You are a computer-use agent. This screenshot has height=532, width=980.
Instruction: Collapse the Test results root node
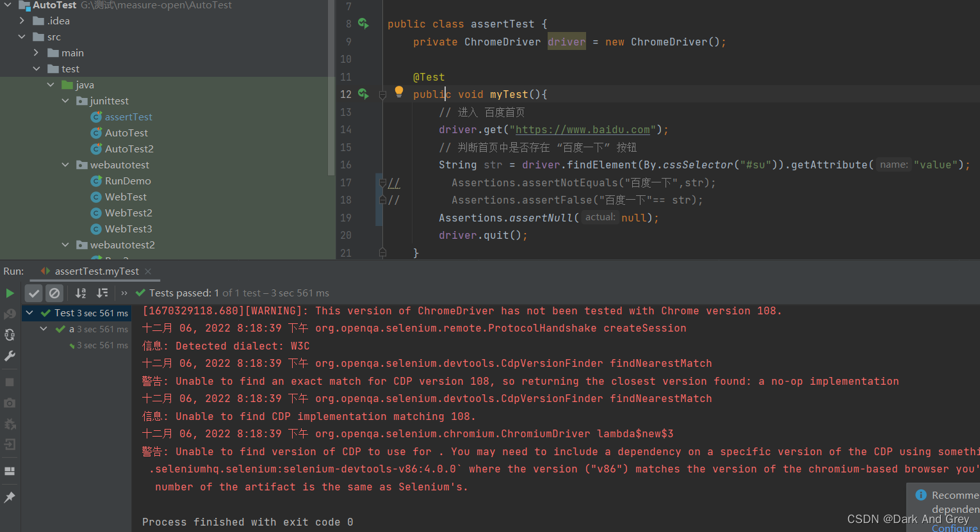click(29, 313)
